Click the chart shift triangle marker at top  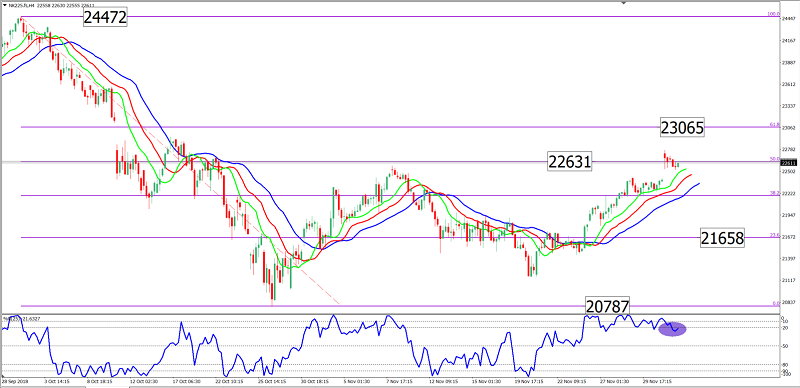623,3
